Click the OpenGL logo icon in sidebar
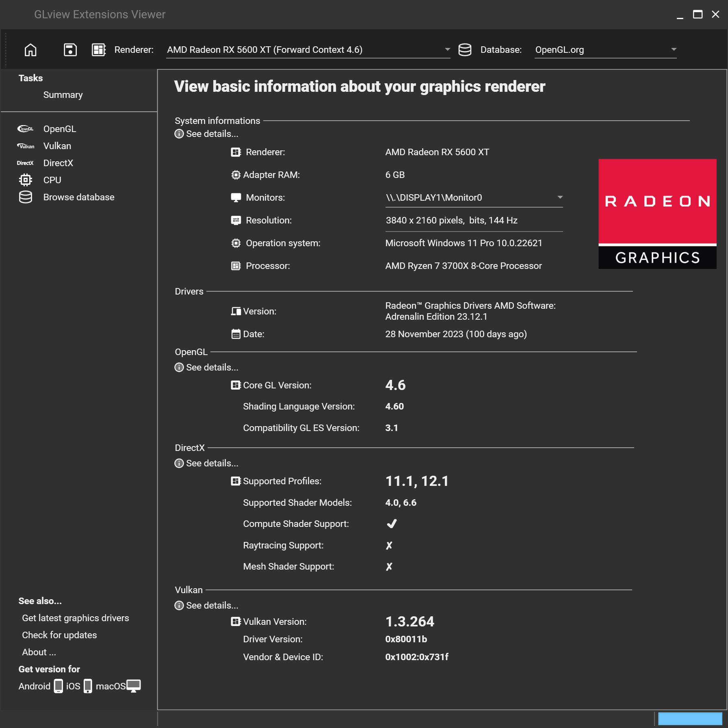Image resolution: width=728 pixels, height=728 pixels. click(x=25, y=129)
